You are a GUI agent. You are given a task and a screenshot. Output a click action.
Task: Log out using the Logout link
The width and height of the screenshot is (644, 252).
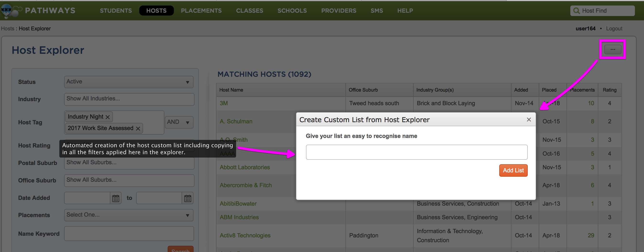pyautogui.click(x=614, y=28)
